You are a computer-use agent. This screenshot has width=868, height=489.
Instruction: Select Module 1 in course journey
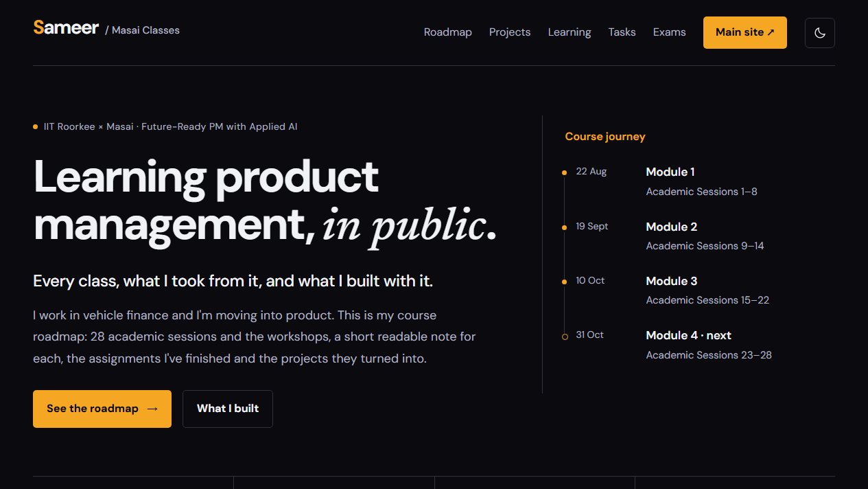pyautogui.click(x=670, y=172)
